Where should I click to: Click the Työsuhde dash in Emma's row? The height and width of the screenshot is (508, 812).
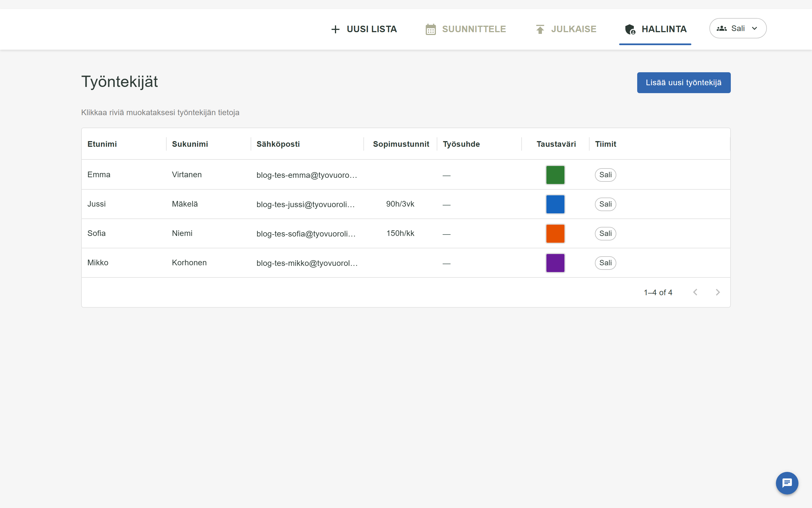tap(446, 175)
